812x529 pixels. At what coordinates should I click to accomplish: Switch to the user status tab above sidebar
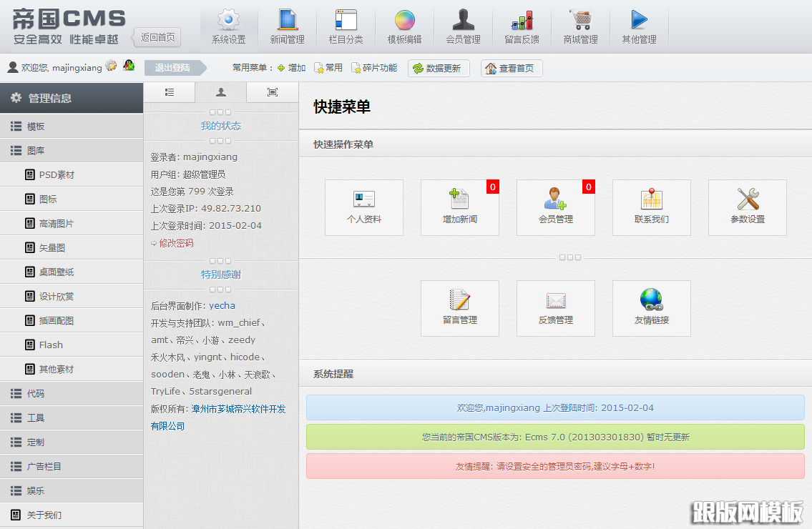pyautogui.click(x=220, y=92)
